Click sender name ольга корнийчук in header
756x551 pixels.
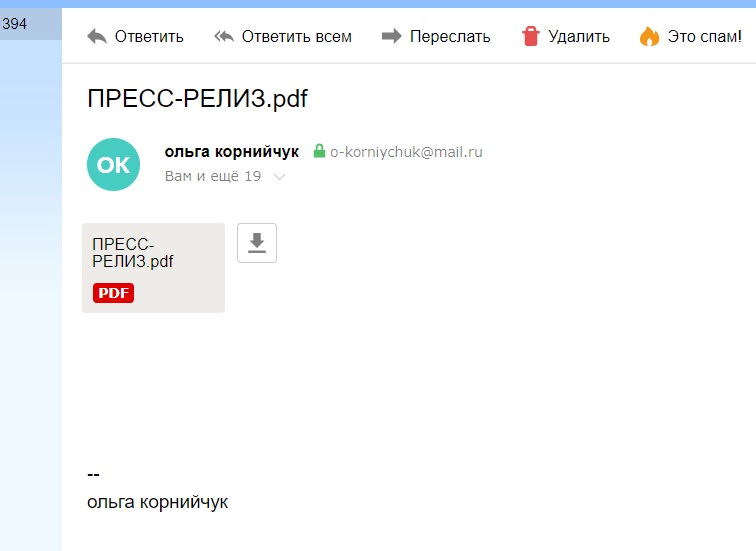231,152
